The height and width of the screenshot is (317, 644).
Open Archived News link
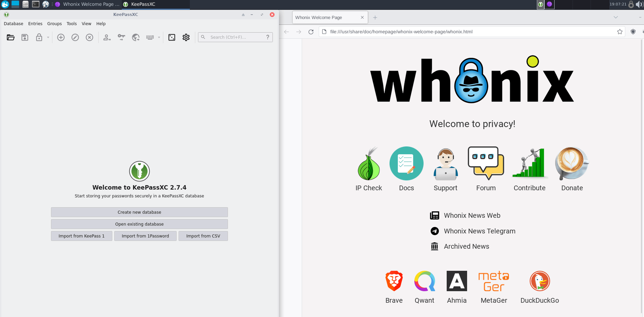[460, 246]
